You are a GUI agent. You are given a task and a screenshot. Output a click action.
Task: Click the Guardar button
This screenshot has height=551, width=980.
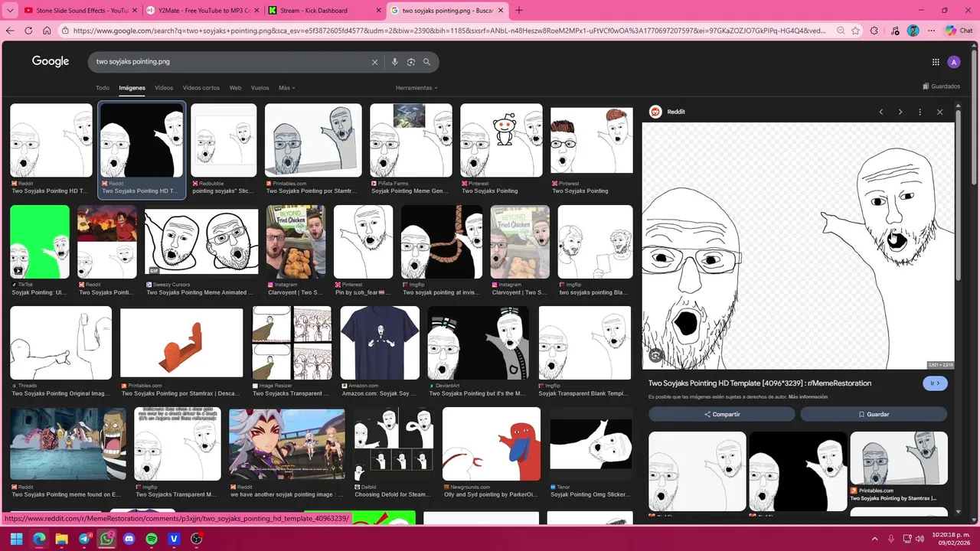point(874,414)
